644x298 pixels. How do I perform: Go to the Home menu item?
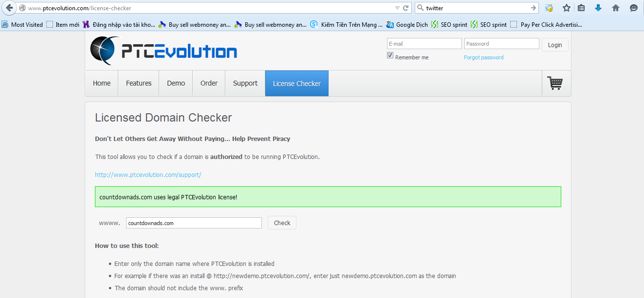tap(102, 83)
